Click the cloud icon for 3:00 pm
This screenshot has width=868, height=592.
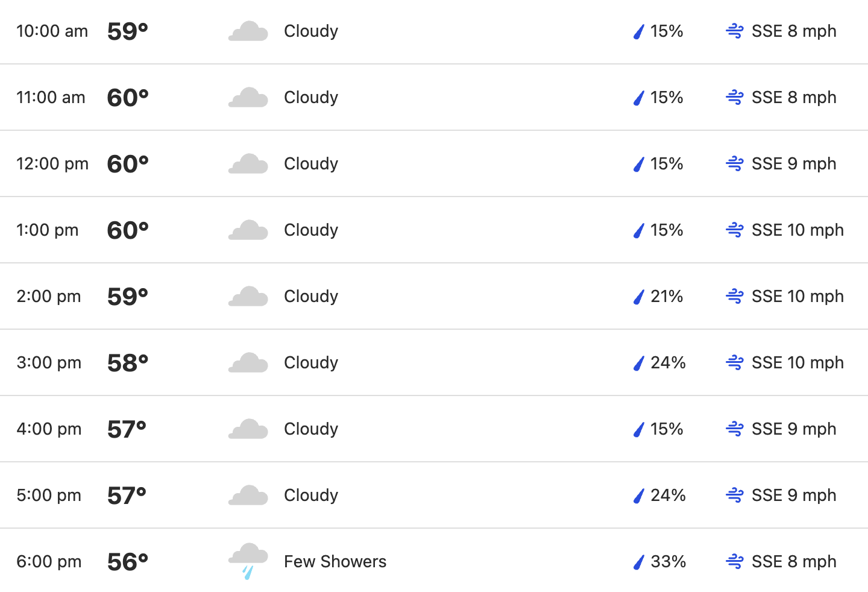(248, 362)
